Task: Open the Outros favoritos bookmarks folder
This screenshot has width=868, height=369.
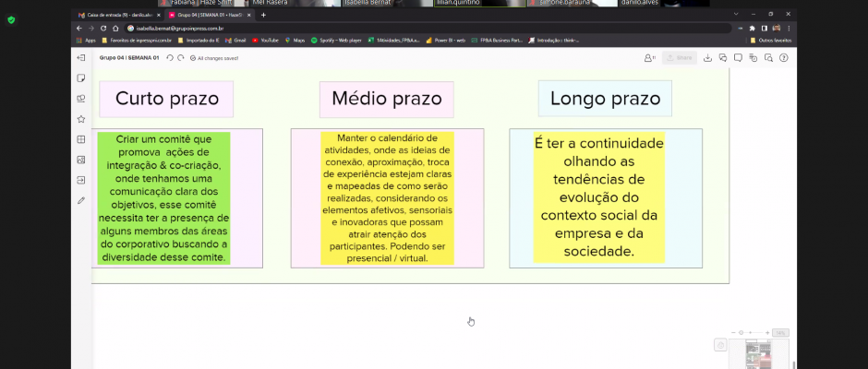Action: [771, 41]
